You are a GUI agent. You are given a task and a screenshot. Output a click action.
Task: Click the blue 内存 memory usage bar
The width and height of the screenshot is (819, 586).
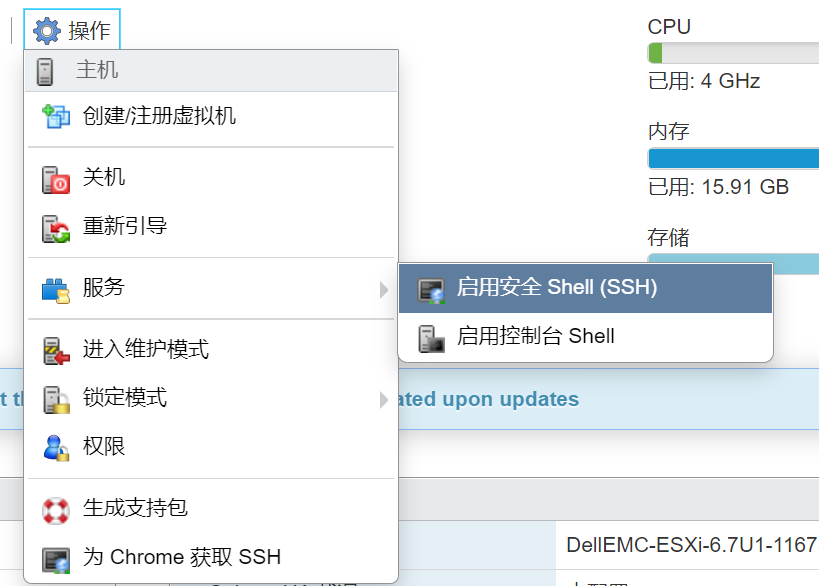(733, 158)
